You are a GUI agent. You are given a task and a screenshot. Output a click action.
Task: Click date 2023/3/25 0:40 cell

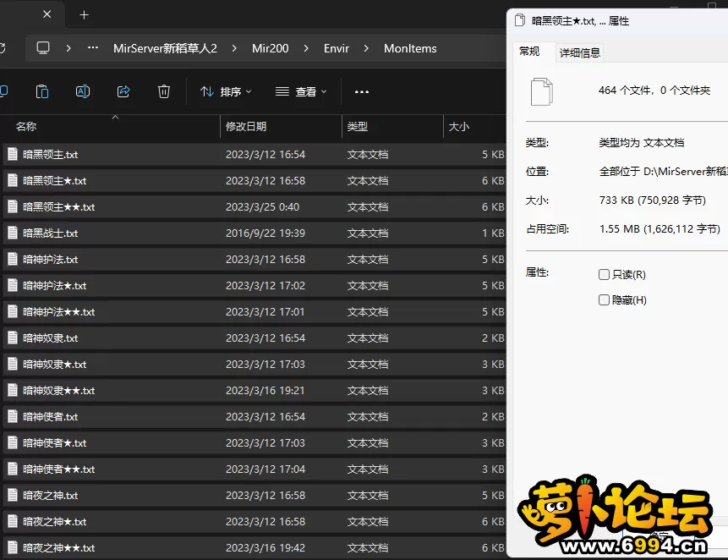tap(262, 206)
